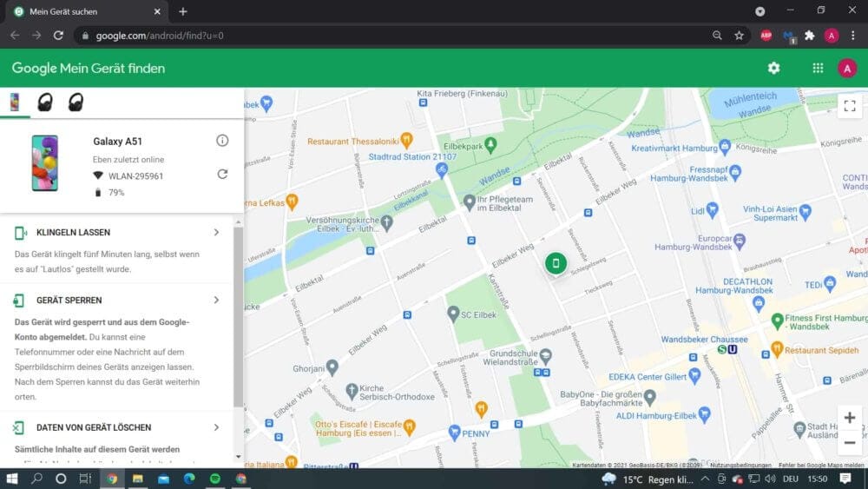Click the Versöhnungskirche Eilbek marker
This screenshot has height=489, width=868.
pos(387,223)
